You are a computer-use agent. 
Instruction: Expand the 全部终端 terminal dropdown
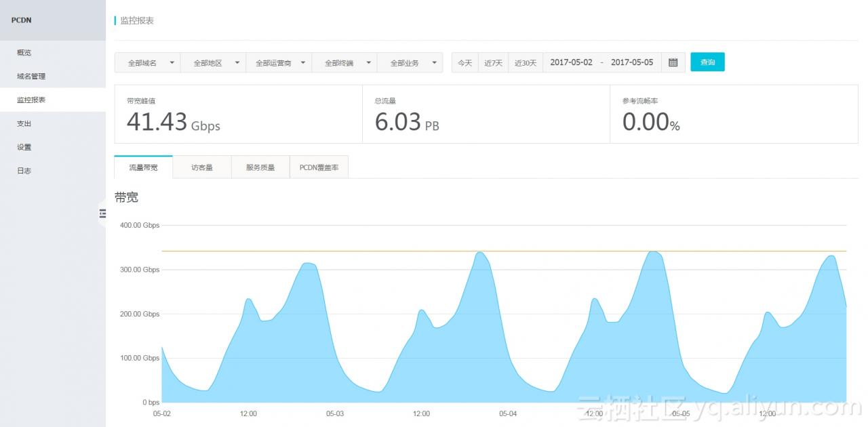pyautogui.click(x=344, y=62)
